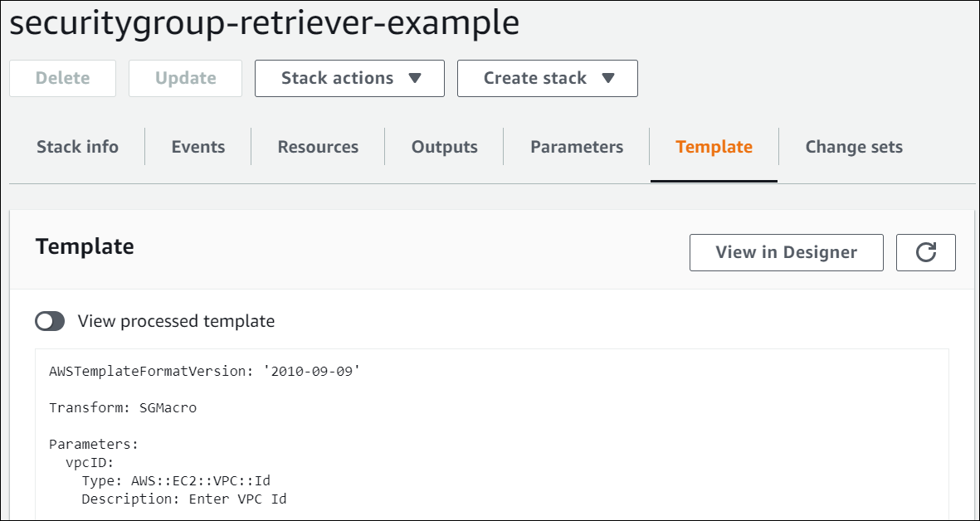Image resolution: width=980 pixels, height=521 pixels.
Task: View the Resources tab
Action: (317, 147)
